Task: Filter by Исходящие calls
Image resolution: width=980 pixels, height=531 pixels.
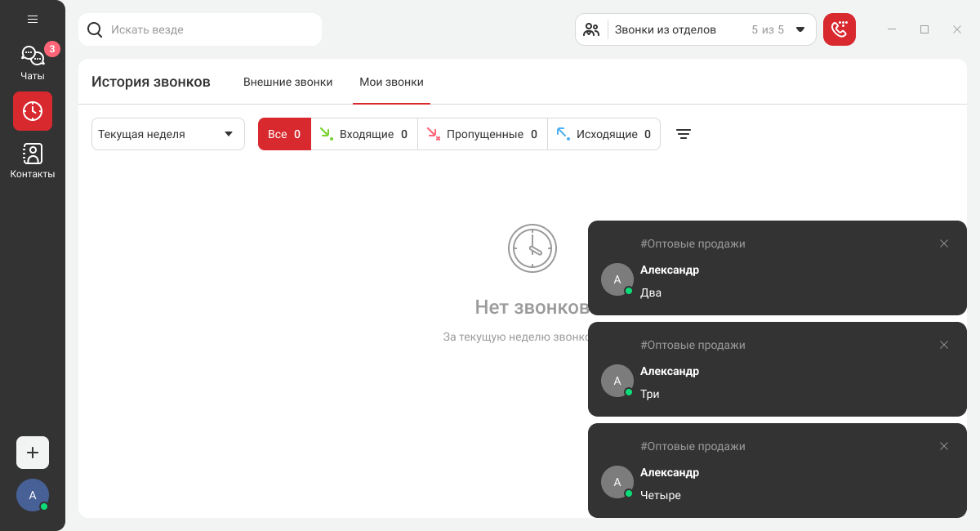Action: pos(604,134)
